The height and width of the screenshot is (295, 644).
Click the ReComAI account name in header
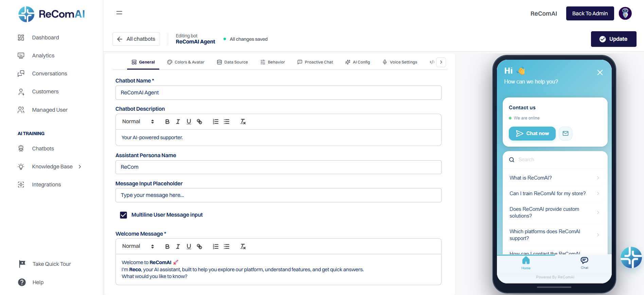tap(543, 14)
